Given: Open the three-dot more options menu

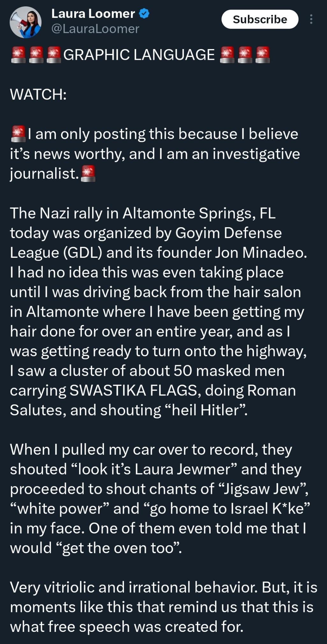Looking at the screenshot, I should (x=311, y=19).
